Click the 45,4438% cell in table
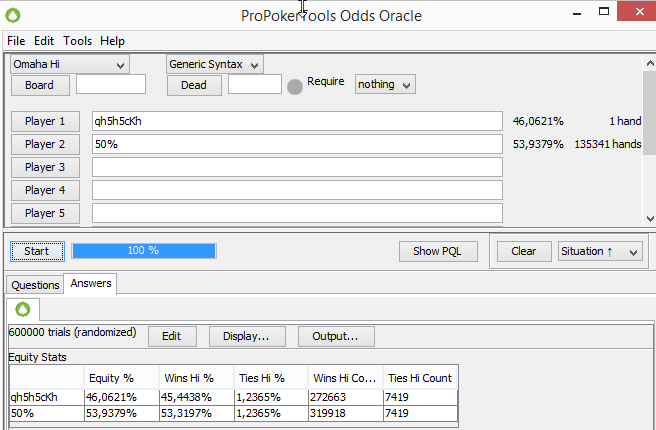Screen dimensions: 656x430 pos(196,397)
